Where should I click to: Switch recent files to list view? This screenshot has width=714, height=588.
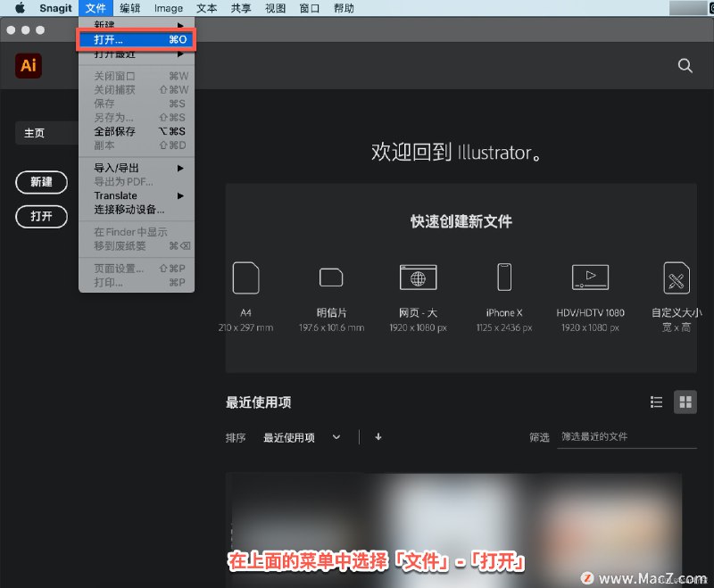(x=657, y=402)
